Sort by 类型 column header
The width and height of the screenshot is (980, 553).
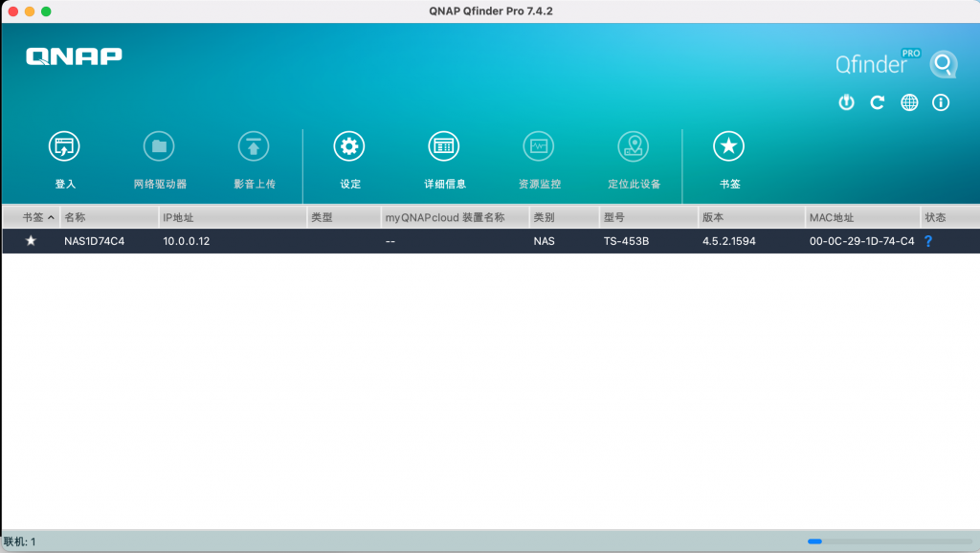(x=344, y=217)
